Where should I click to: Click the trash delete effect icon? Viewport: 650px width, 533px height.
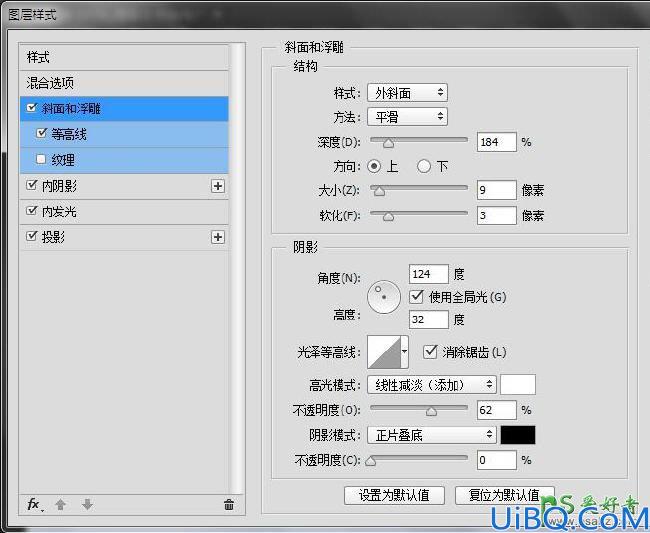(229, 504)
